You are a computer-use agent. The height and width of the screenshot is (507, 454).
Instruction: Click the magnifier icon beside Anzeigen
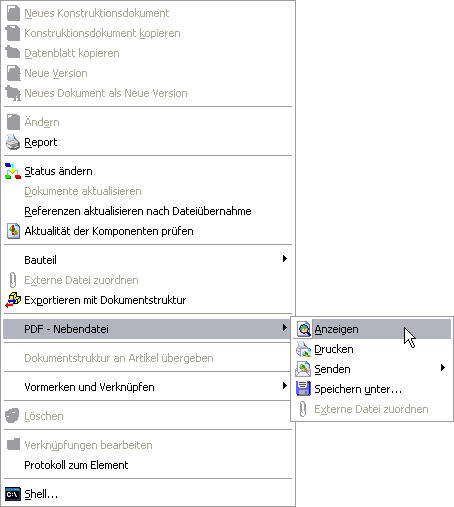(303, 329)
